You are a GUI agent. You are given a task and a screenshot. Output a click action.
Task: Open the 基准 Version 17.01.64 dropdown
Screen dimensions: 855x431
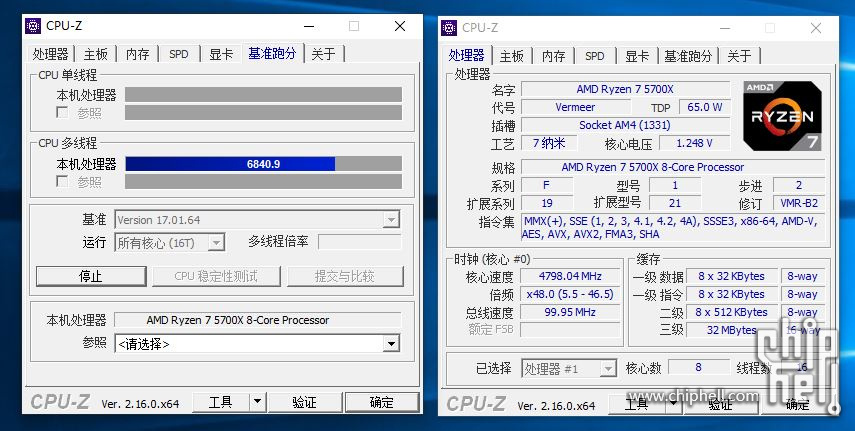390,220
